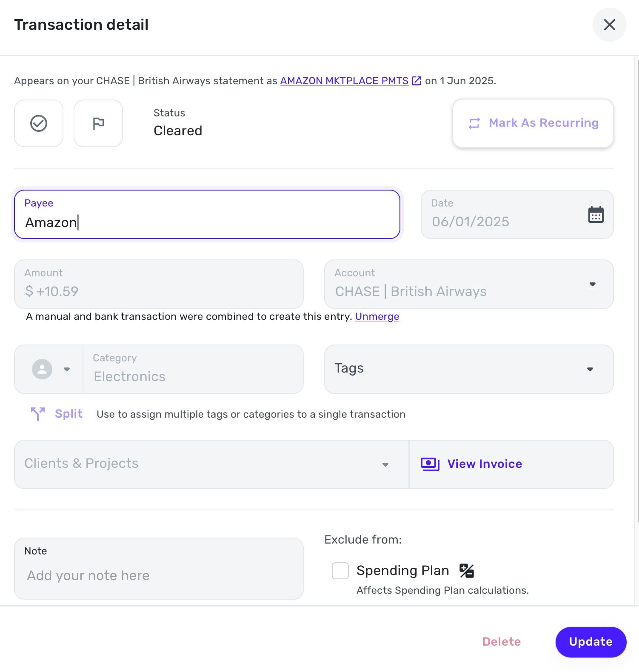Image resolution: width=639 pixels, height=672 pixels.
Task: Open the AMAZON MKTPLACE PMTS statement link
Action: coord(344,81)
